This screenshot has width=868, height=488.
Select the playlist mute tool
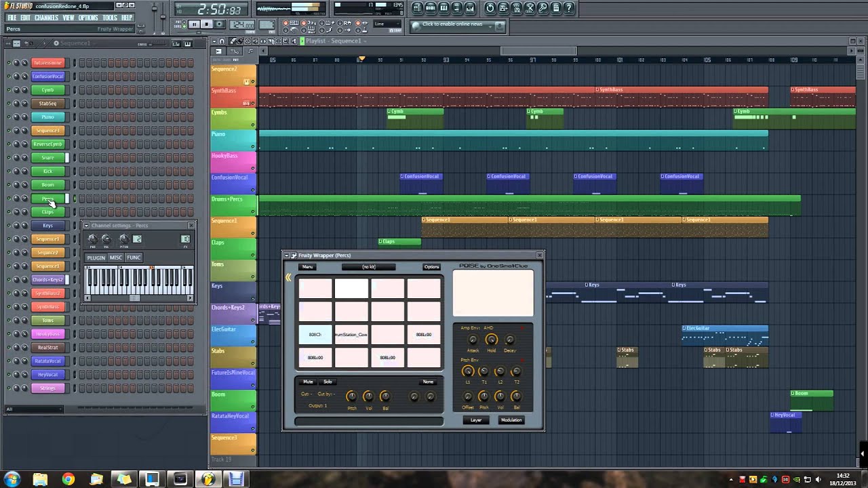tap(256, 41)
